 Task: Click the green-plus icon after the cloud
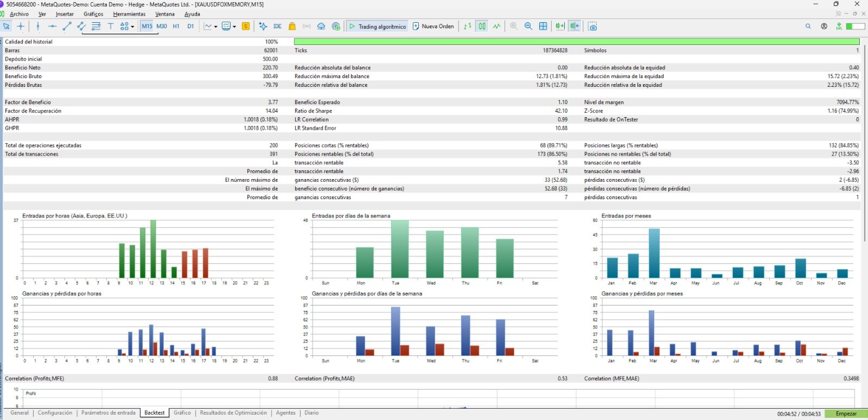pos(336,26)
